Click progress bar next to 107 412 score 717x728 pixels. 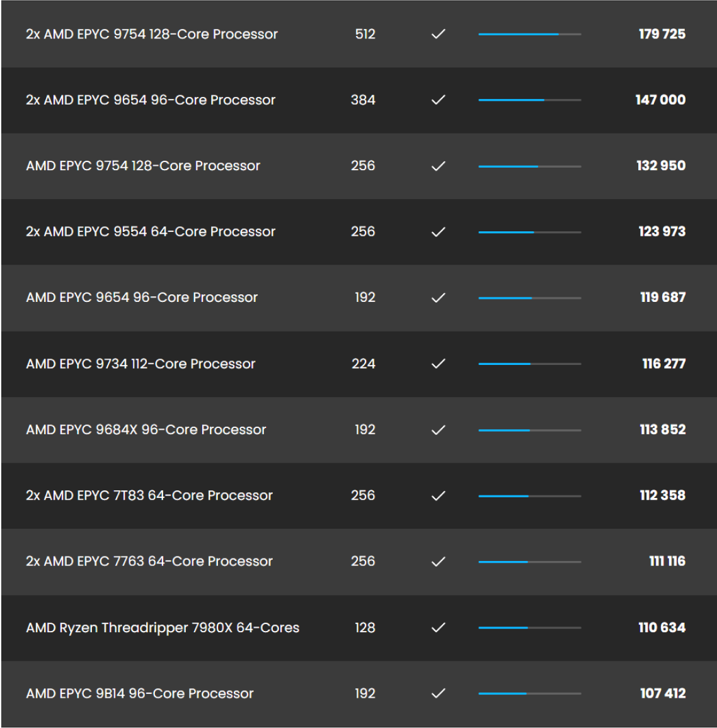tap(529, 693)
